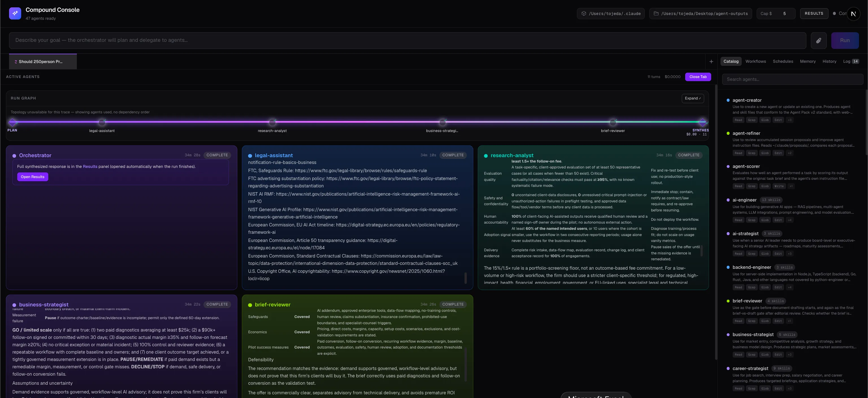This screenshot has width=868, height=398.
Task: Click the Cap $ budget field
Action: point(776,14)
